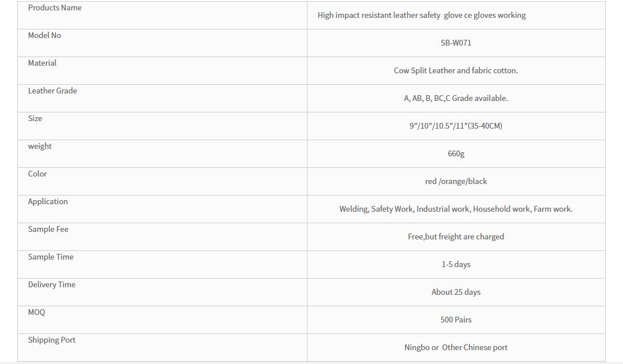Select the 500 Pairs value

coord(456,320)
